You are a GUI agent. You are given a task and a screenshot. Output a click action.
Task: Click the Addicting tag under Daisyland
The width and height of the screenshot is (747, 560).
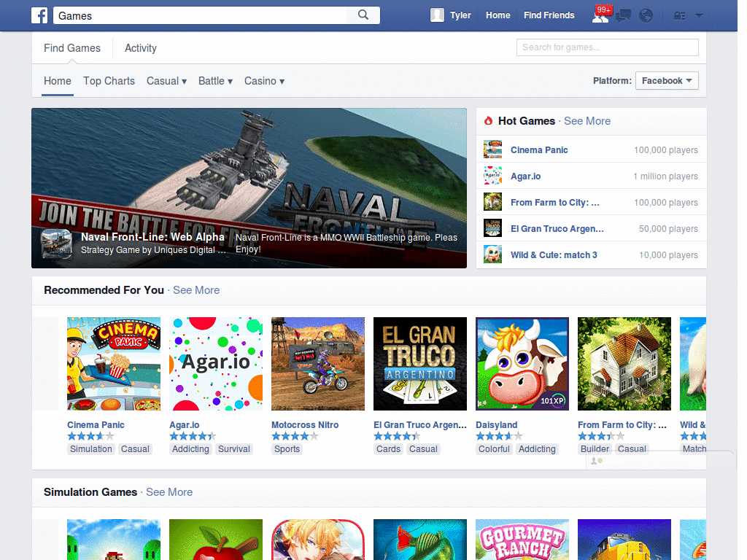pos(537,449)
